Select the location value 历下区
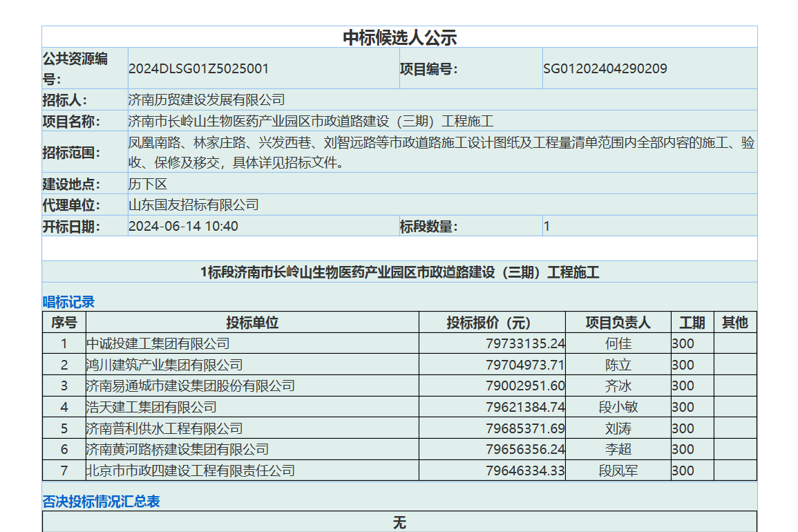Image resolution: width=798 pixels, height=532 pixels. pyautogui.click(x=148, y=184)
